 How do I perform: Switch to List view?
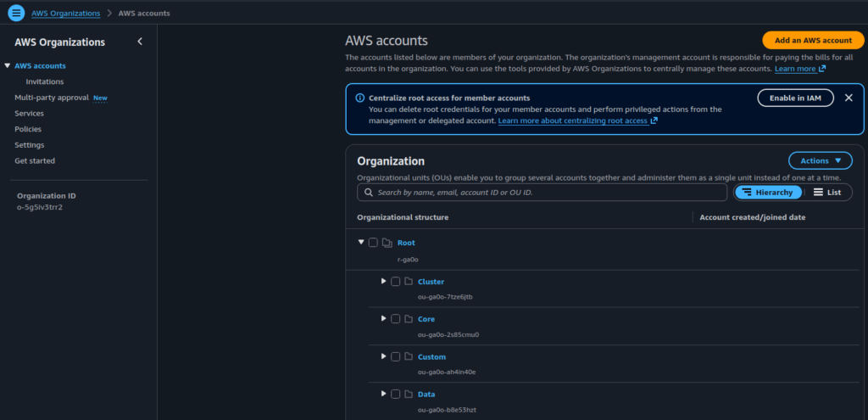[x=827, y=193]
